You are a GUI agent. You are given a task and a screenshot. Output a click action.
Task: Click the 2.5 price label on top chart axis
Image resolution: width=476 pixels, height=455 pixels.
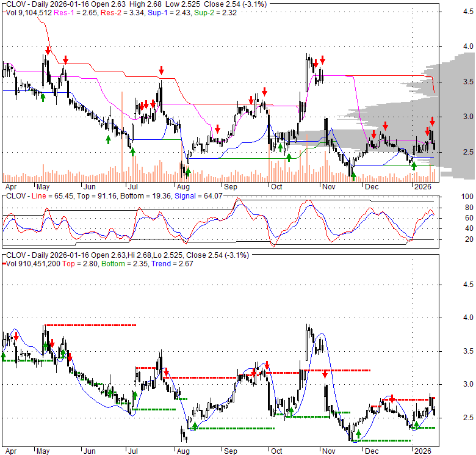click(468, 152)
